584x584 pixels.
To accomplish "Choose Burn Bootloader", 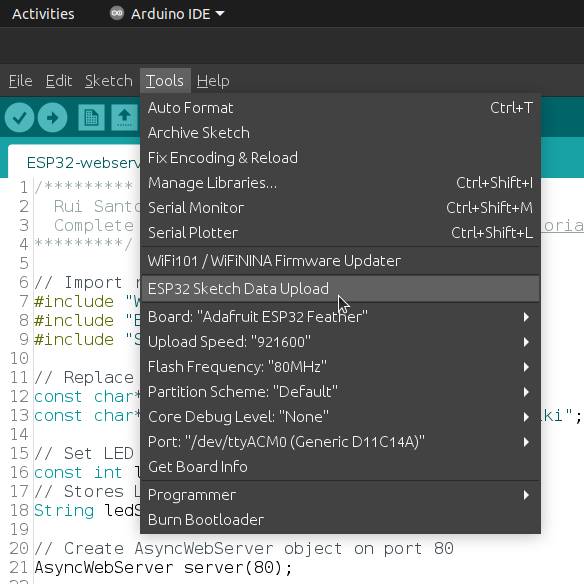I will point(340,520).
